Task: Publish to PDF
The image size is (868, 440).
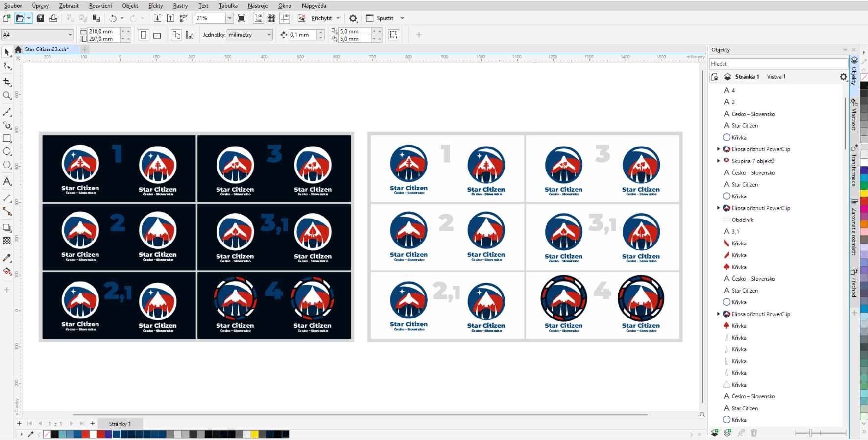Action: [184, 18]
